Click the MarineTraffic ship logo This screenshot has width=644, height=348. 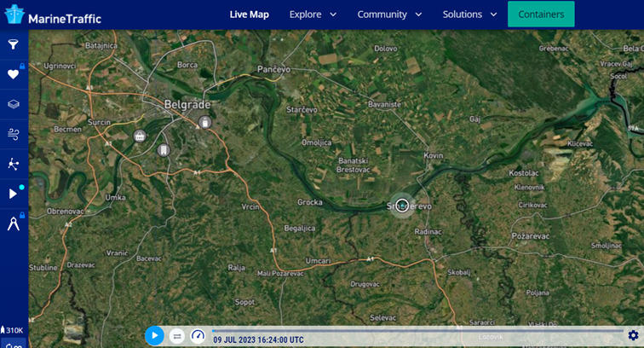click(x=14, y=14)
